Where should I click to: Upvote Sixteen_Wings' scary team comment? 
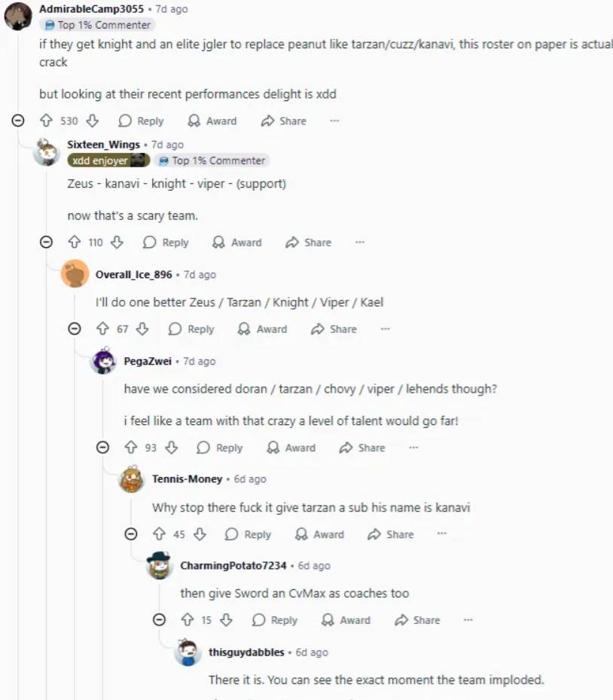(x=74, y=243)
